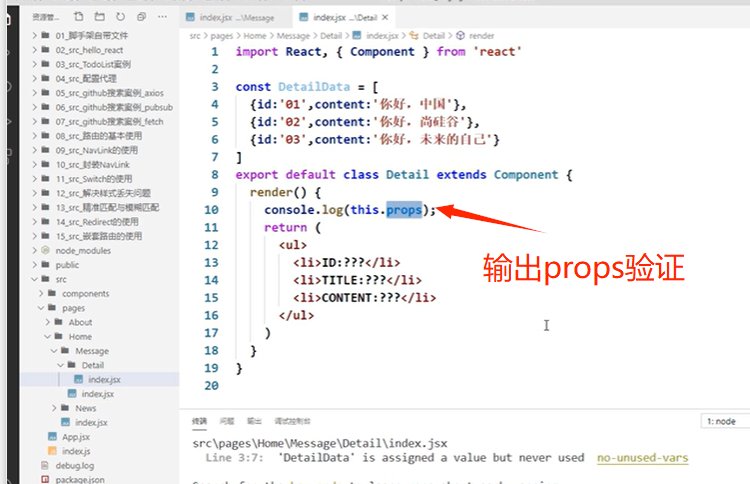Screen dimensions: 750x484
Task: Select the index.jsx ...\Detail editor tab
Action: (344, 18)
